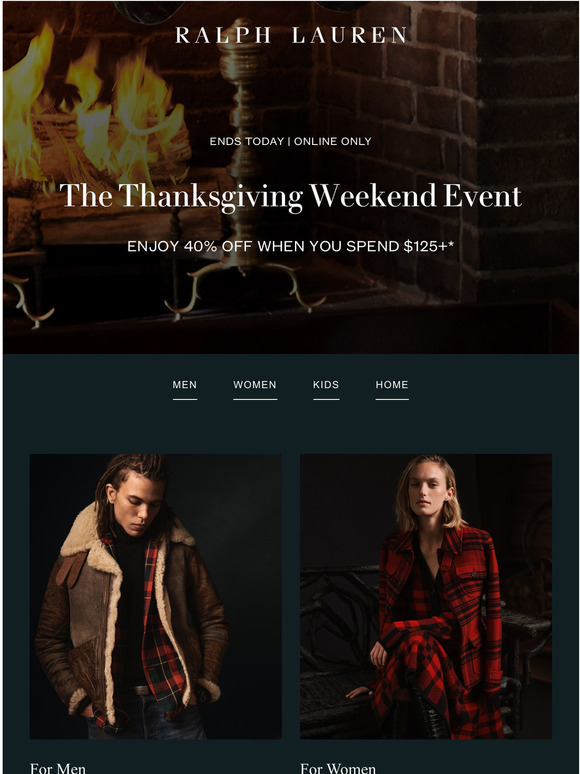The image size is (580, 774).
Task: Click the $125+ asterisk terms marker
Action: 451,243
